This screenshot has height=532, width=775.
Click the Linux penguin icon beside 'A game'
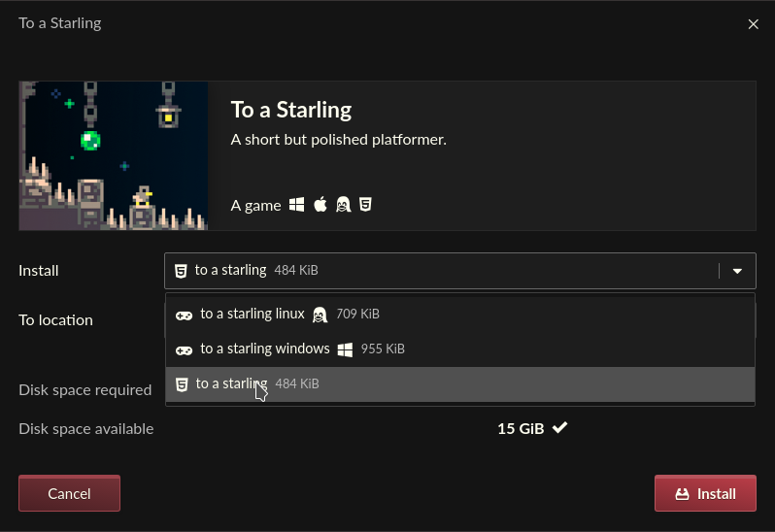coord(343,204)
